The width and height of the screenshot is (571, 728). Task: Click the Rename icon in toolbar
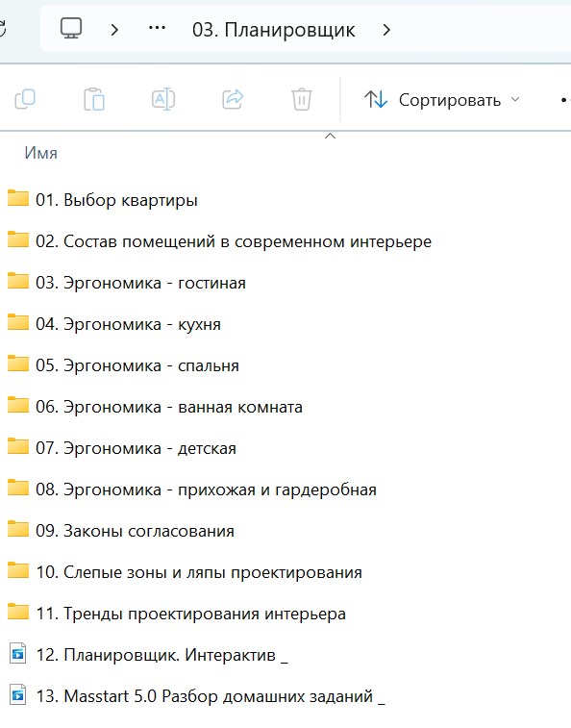click(163, 99)
